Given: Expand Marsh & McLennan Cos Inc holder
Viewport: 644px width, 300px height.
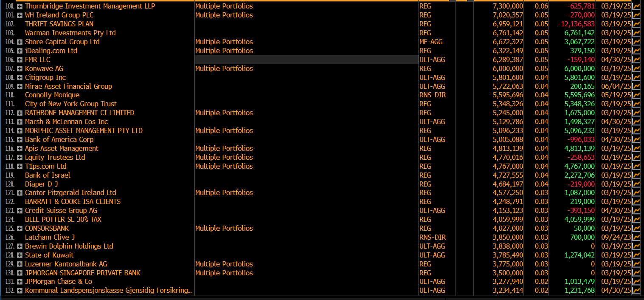Looking at the screenshot, I should [x=20, y=122].
